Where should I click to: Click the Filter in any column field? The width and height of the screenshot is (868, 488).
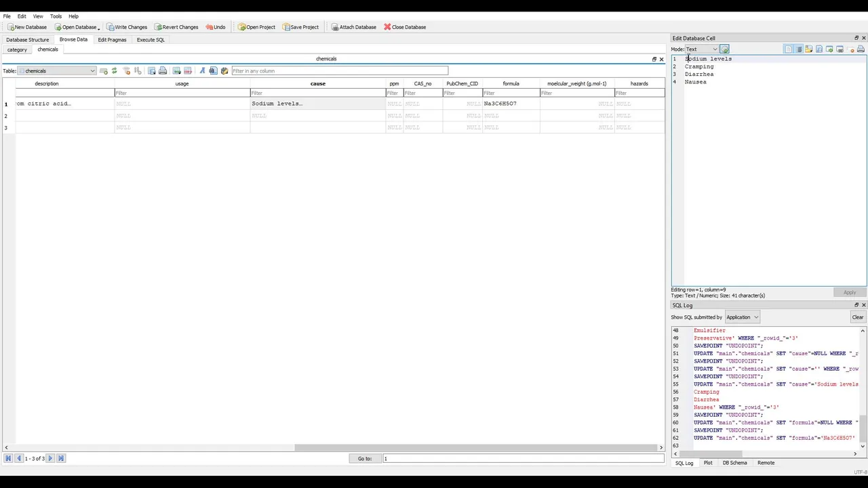pos(339,71)
